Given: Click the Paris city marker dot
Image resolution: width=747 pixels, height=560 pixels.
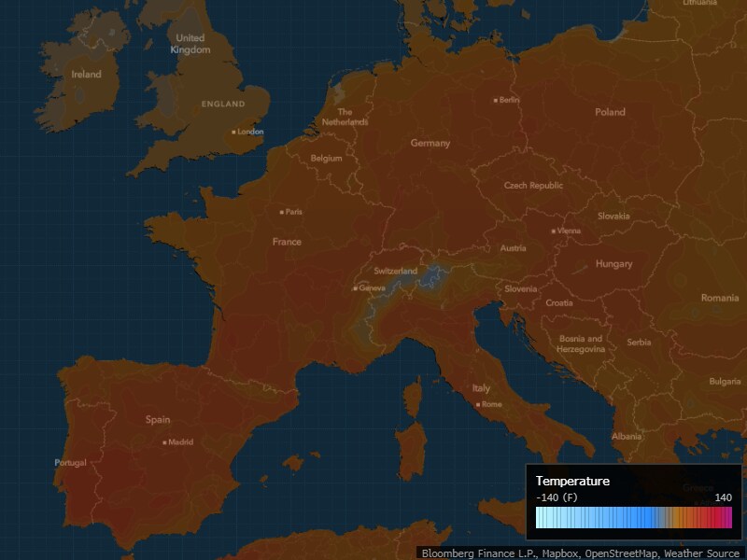Looking at the screenshot, I should pyautogui.click(x=282, y=212).
